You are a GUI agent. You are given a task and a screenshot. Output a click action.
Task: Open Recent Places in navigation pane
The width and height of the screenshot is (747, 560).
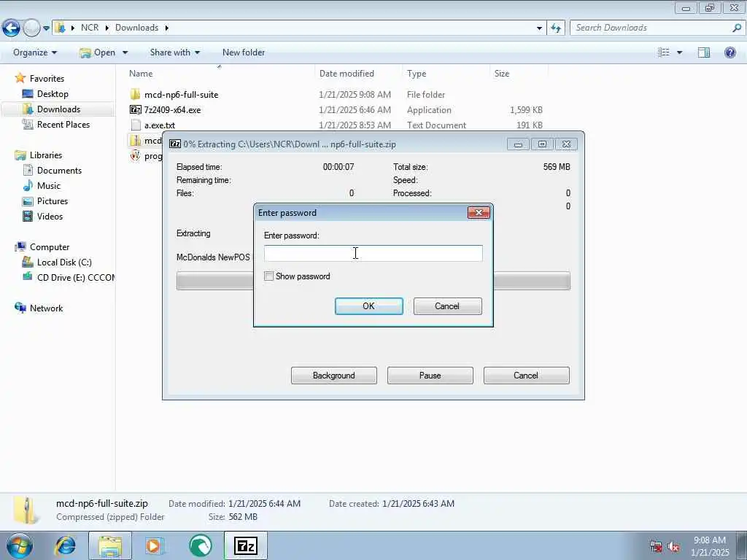[63, 124]
